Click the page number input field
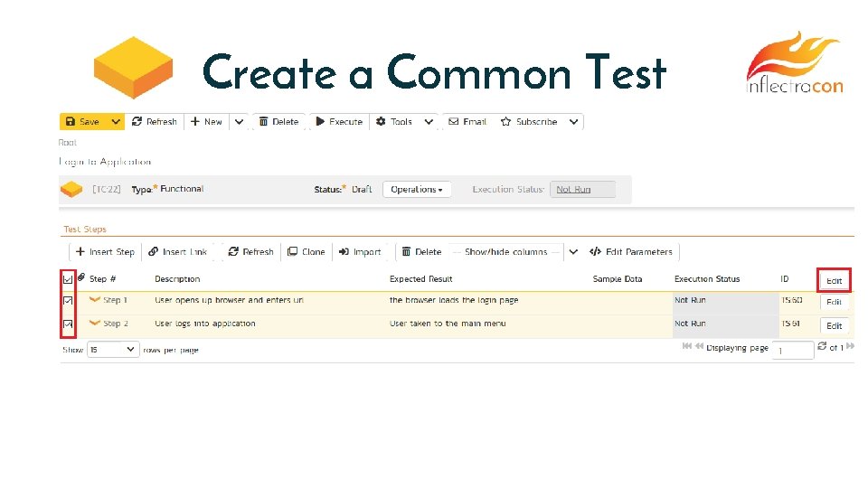 [794, 350]
